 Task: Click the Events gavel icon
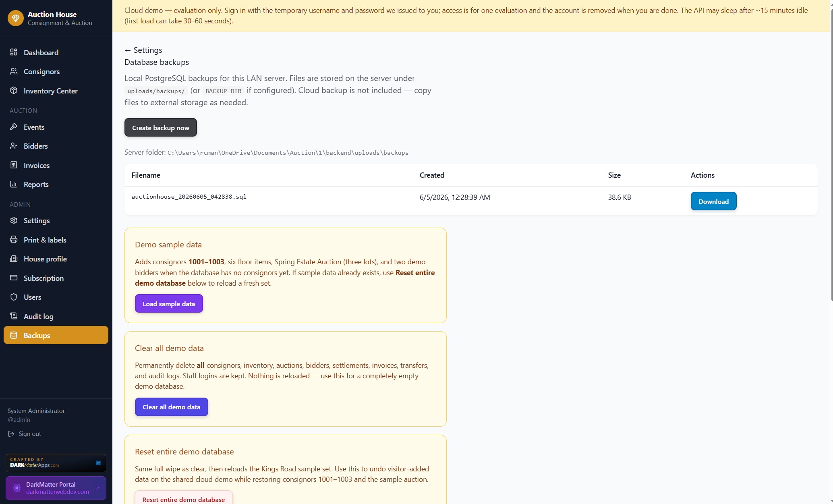pyautogui.click(x=14, y=127)
